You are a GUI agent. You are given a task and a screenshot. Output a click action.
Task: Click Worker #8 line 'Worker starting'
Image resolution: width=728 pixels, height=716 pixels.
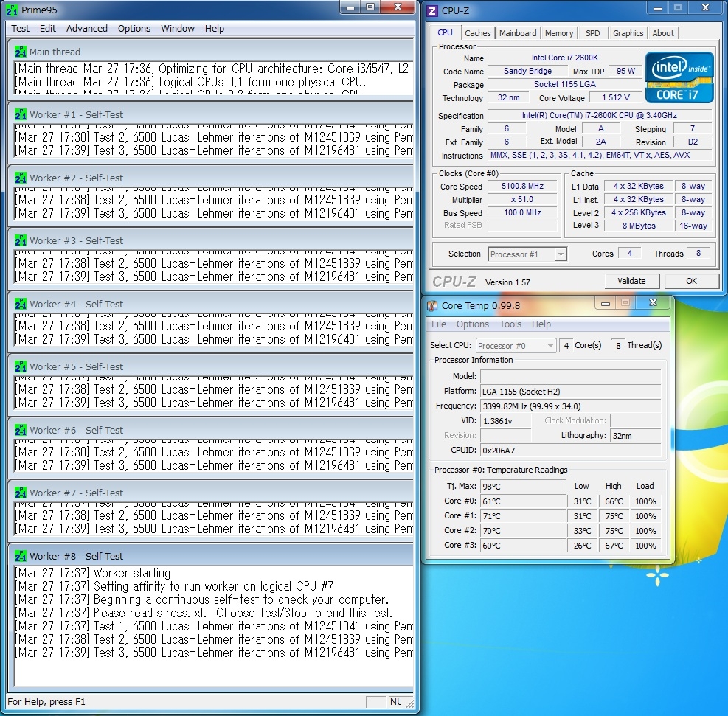point(132,573)
